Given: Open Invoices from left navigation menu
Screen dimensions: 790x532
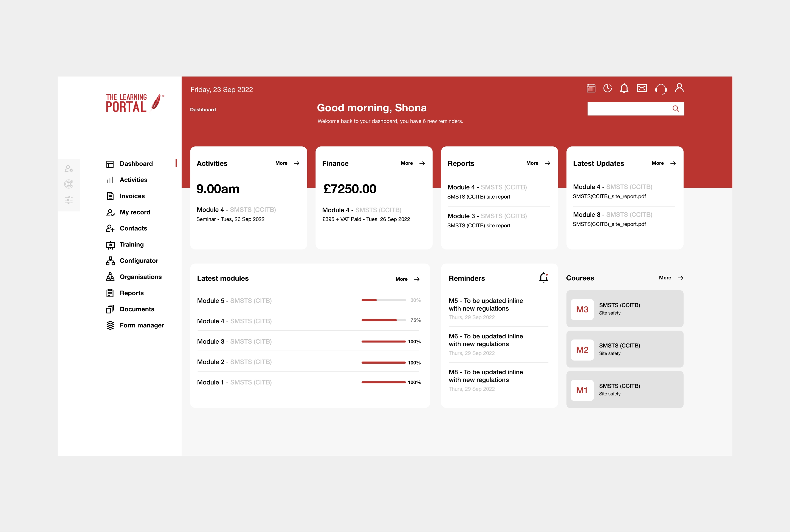Looking at the screenshot, I should point(132,195).
